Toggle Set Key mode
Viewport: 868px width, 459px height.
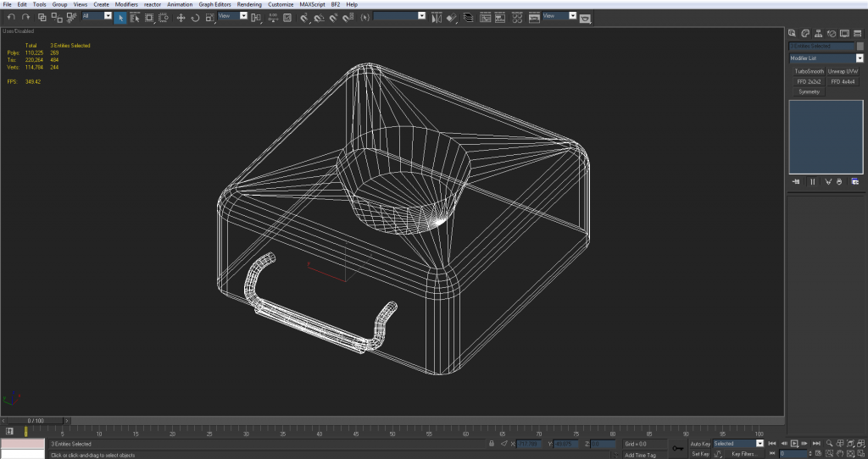[x=699, y=454]
